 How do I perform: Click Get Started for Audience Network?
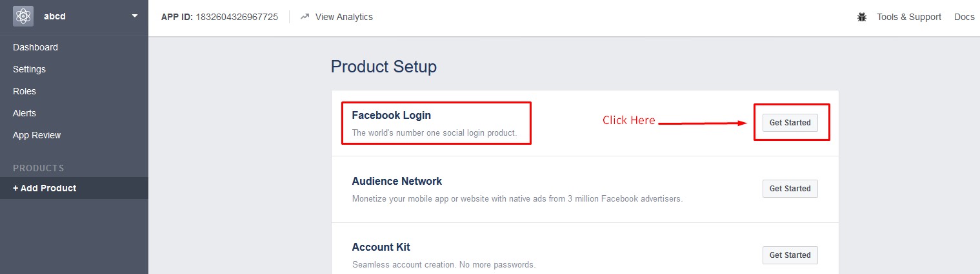point(790,189)
